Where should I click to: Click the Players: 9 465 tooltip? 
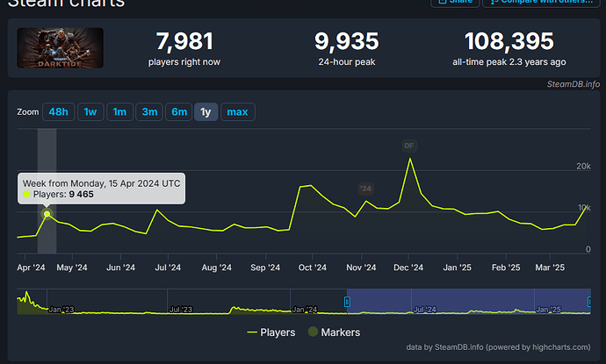101,189
